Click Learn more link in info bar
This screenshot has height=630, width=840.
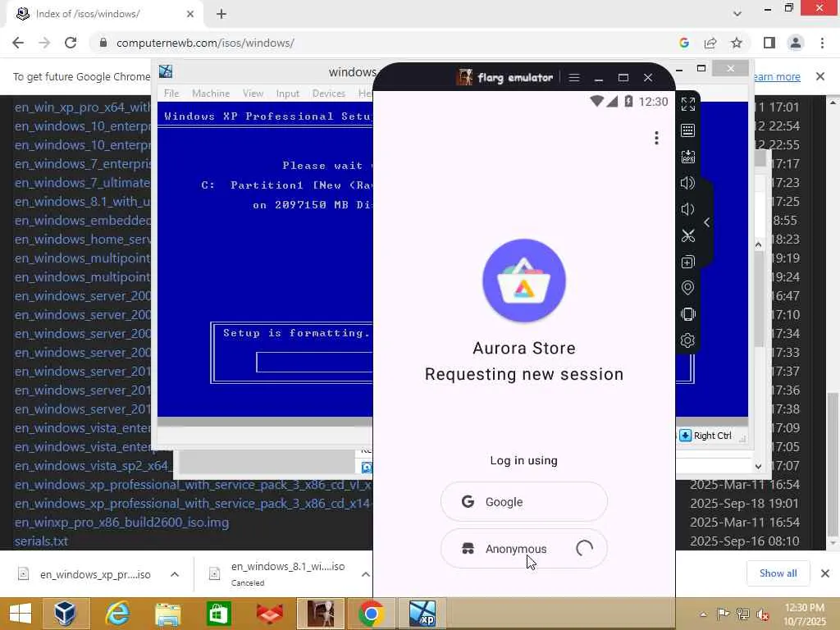tap(777, 76)
